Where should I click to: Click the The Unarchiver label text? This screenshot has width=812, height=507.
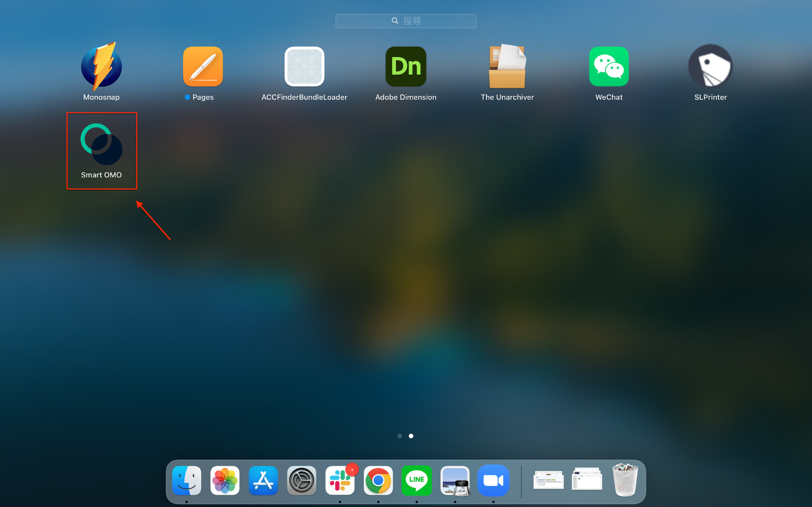(507, 97)
